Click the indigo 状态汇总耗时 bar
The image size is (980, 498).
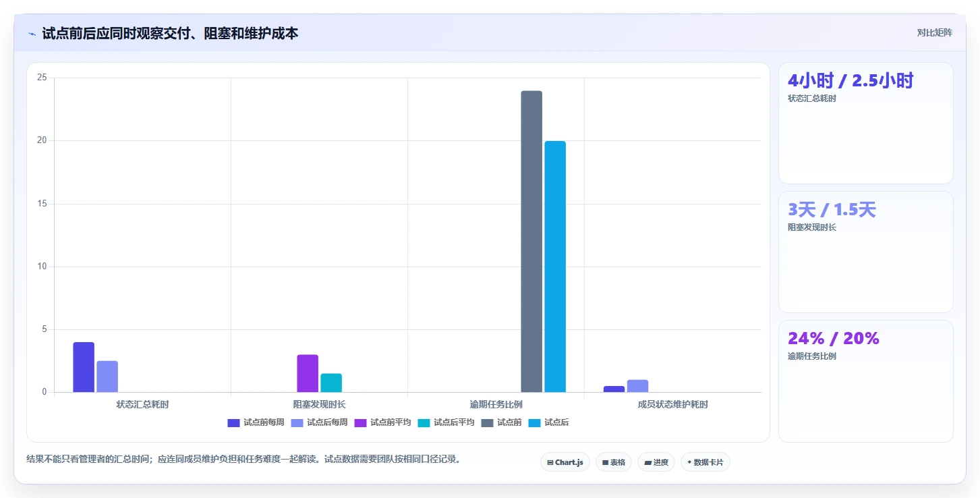[x=84, y=367]
